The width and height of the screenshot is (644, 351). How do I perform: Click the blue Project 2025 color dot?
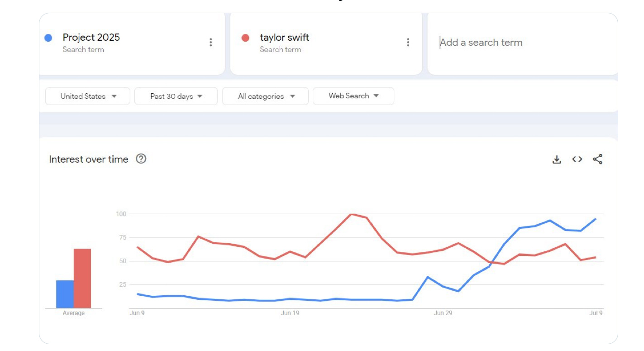(48, 38)
